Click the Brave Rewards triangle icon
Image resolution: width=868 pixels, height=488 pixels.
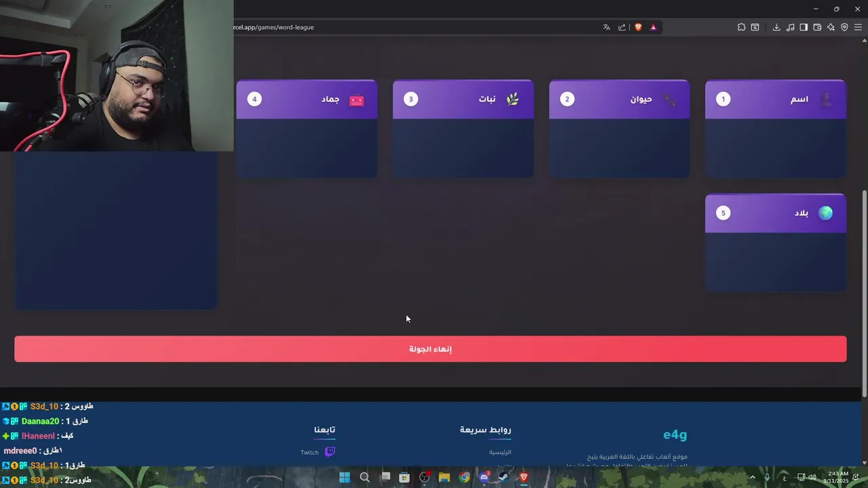tap(653, 27)
